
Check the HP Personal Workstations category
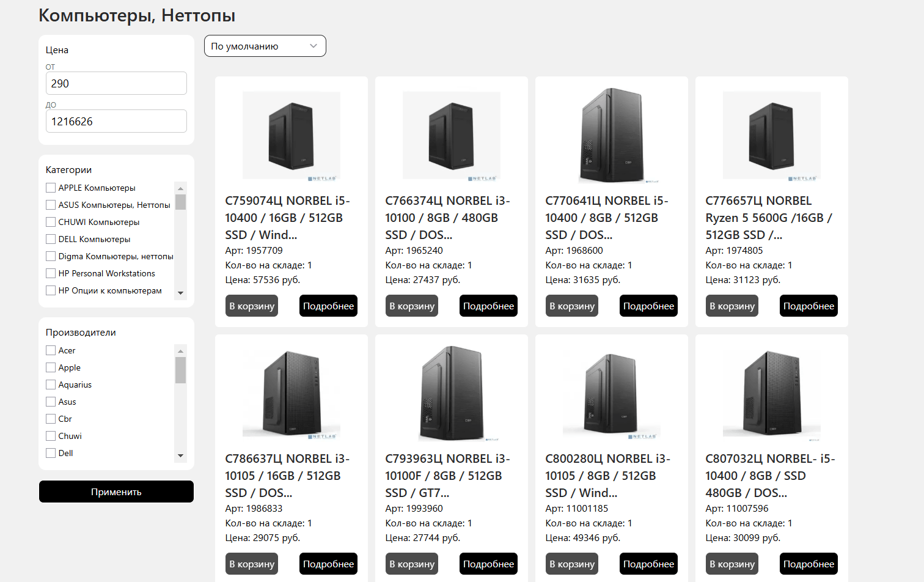(x=51, y=273)
